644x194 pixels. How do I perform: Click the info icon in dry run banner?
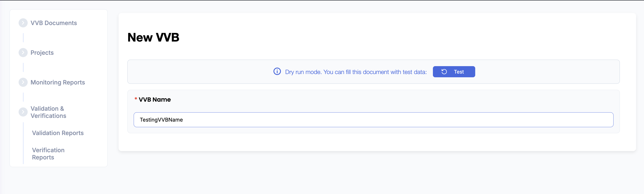pyautogui.click(x=277, y=72)
